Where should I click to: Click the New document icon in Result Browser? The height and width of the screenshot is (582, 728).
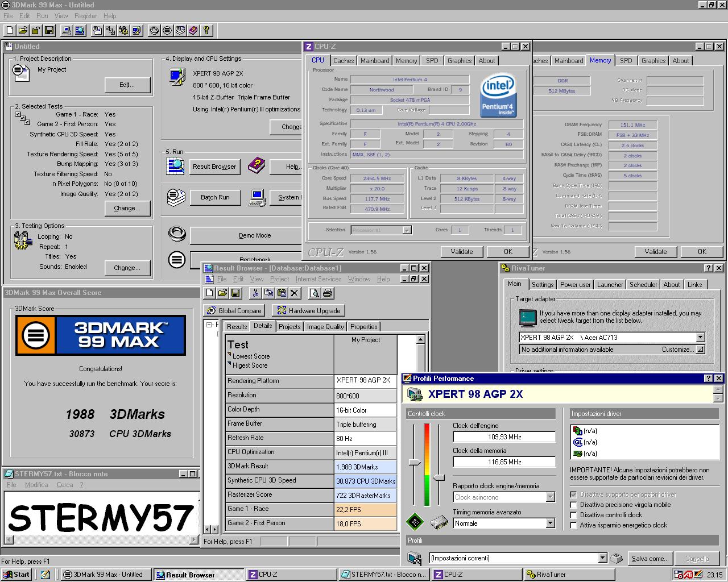(x=210, y=293)
